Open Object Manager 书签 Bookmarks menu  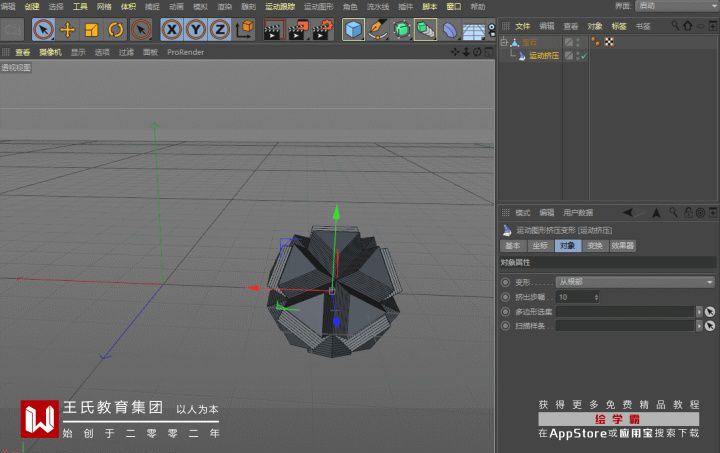coord(643,26)
